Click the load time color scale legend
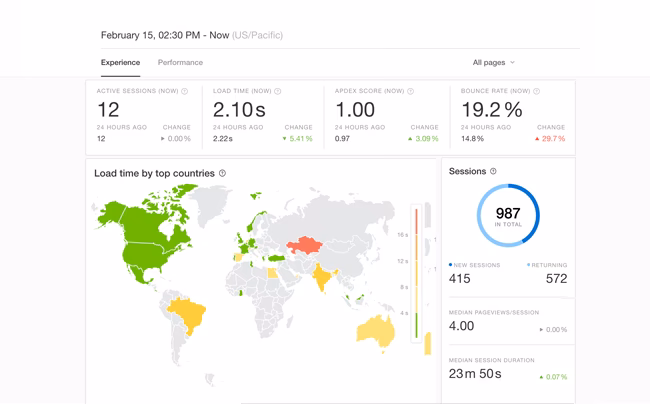The height and width of the screenshot is (404, 650). [416, 273]
